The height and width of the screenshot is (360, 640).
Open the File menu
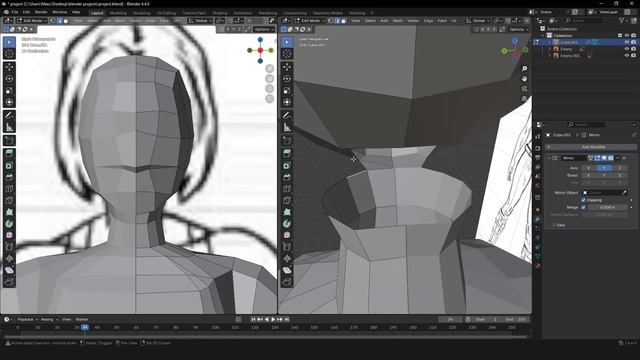point(15,12)
